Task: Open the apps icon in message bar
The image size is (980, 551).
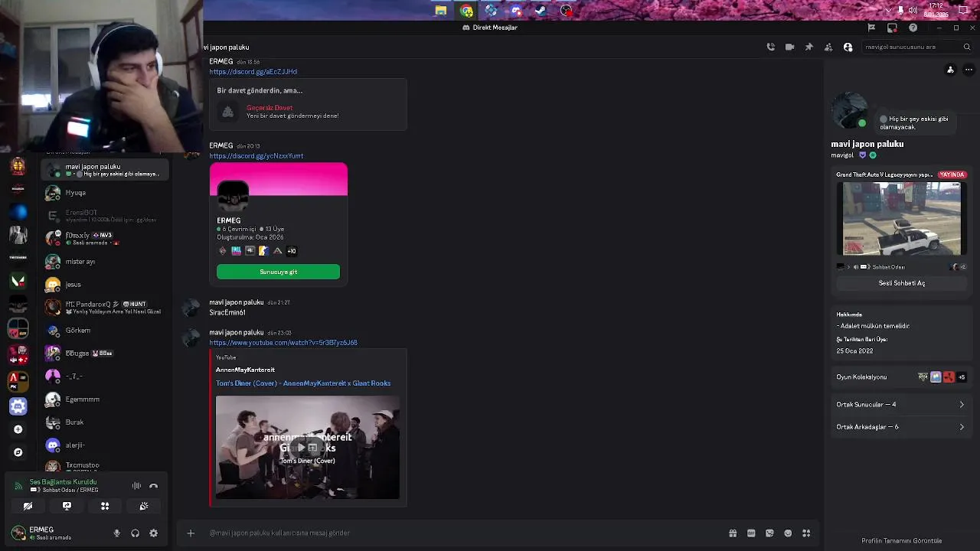Action: tap(806, 533)
